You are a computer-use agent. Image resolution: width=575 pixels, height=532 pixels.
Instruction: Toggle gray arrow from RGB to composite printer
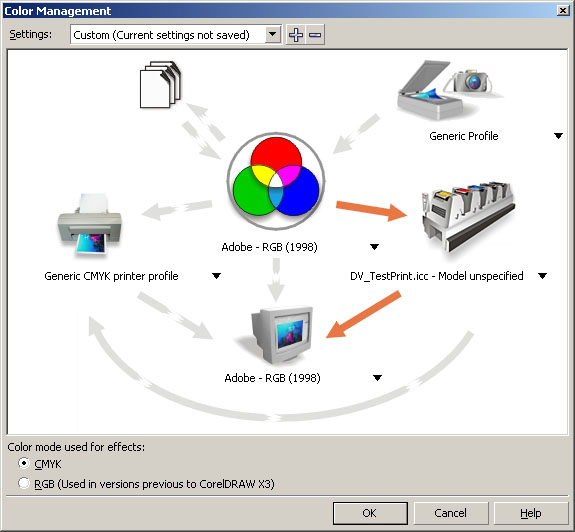[x=177, y=210]
